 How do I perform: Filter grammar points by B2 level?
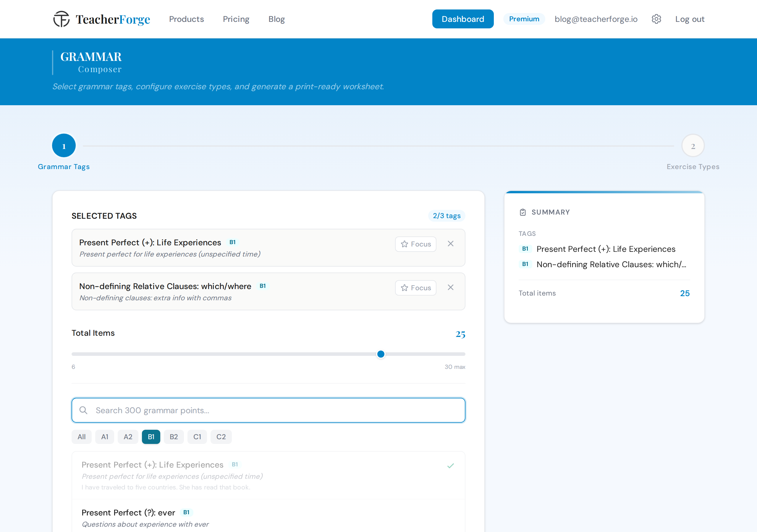[174, 437]
